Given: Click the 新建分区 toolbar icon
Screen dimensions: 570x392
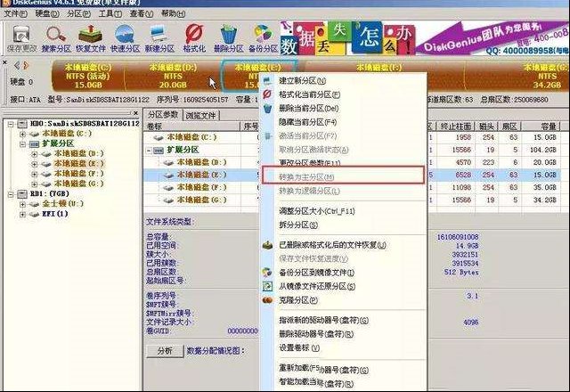Looking at the screenshot, I should point(159,38).
